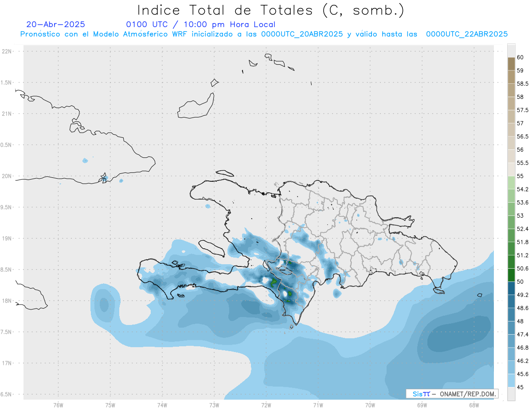Image resolution: width=532 pixels, height=411 pixels.
Task: Click the legend value '50.6'
Action: (x=523, y=269)
